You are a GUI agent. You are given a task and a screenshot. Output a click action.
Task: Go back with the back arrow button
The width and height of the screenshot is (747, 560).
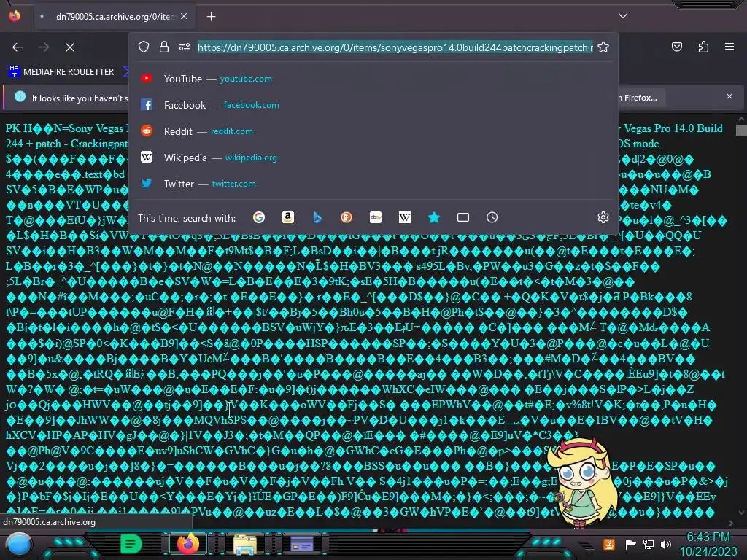[x=18, y=47]
